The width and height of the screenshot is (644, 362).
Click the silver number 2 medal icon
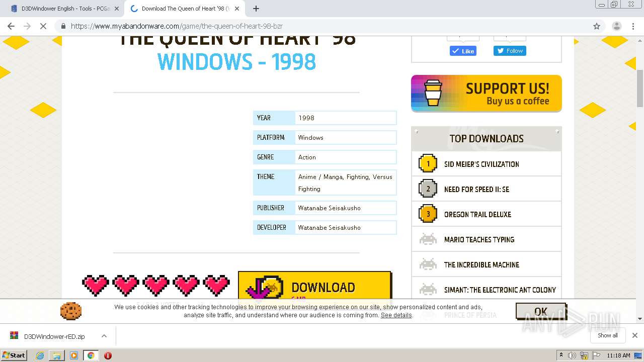click(x=428, y=189)
